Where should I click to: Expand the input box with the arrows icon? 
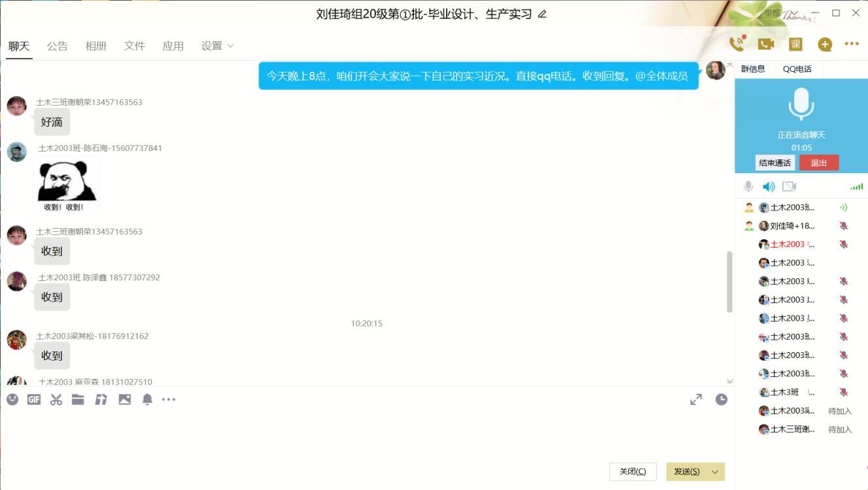696,399
